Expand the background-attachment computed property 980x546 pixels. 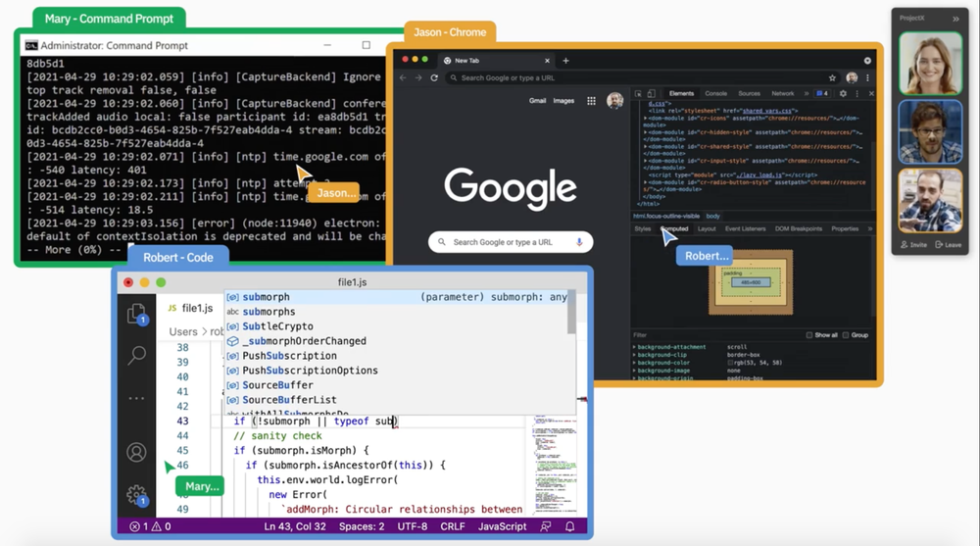pos(634,347)
